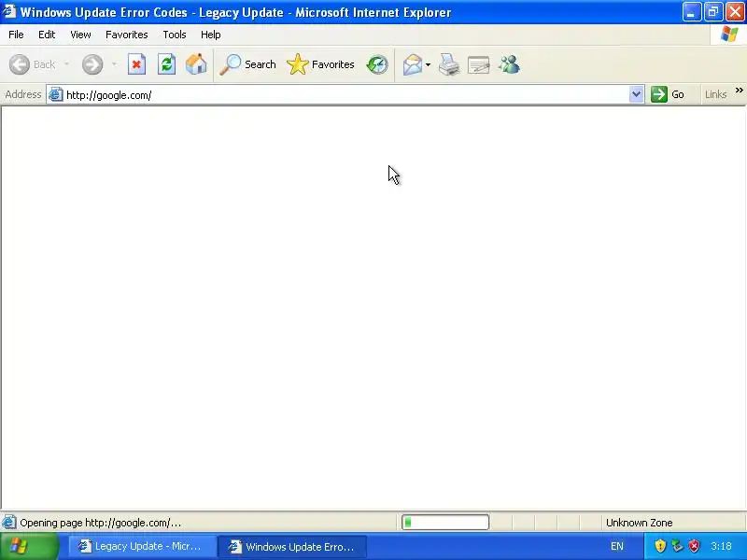Expand the Back button history dropdown

(66, 64)
